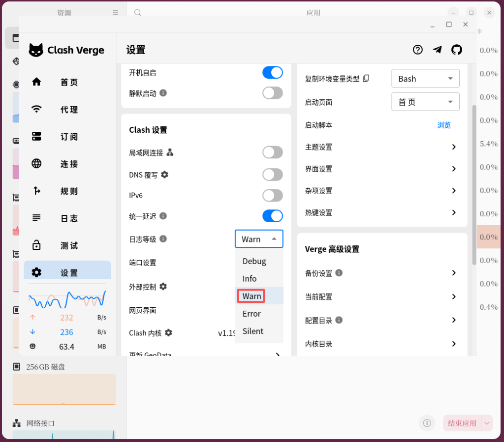Open the Bash environment type dropdown
504x442 pixels.
425,78
